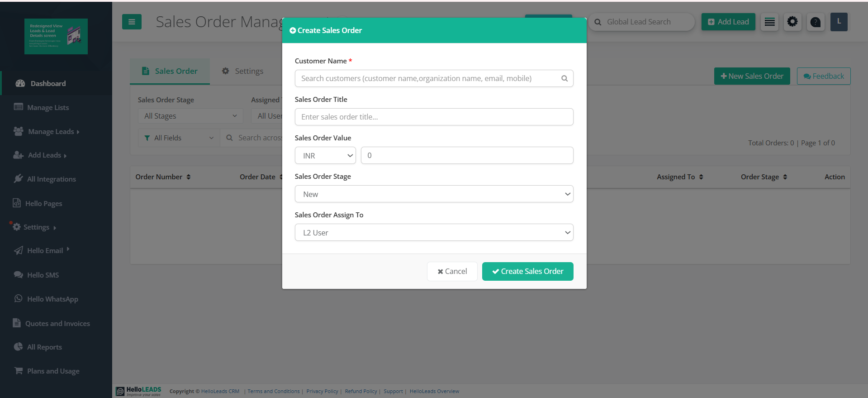Viewport: 868px width, 398px height.
Task: Expand the Manage Leads submenu
Action: point(78,132)
